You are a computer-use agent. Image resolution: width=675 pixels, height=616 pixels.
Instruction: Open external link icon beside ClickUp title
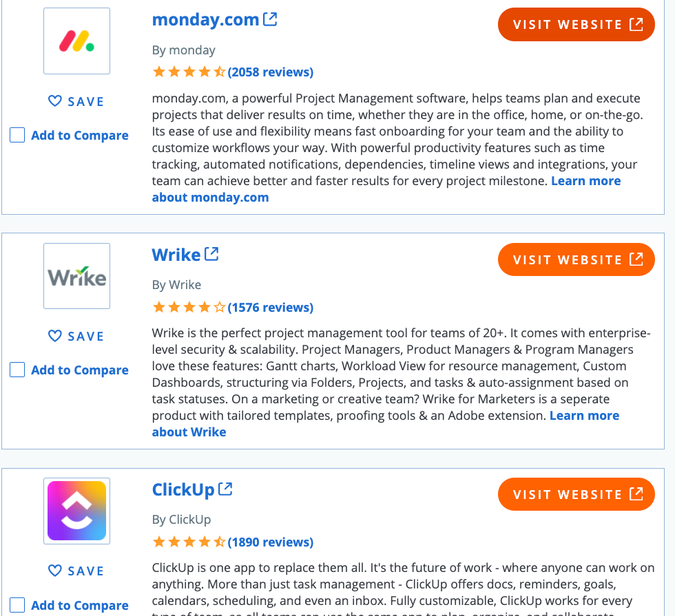tap(225, 489)
